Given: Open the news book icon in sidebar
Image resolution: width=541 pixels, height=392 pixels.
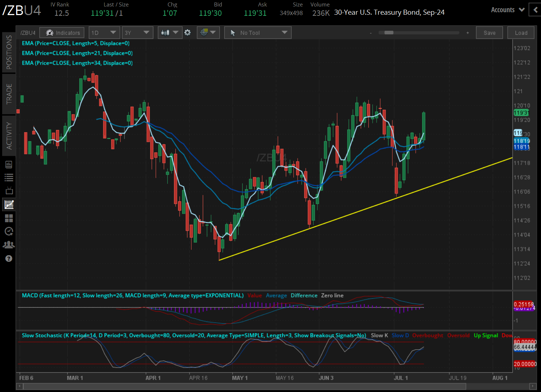Looking at the screenshot, I should coord(9,164).
